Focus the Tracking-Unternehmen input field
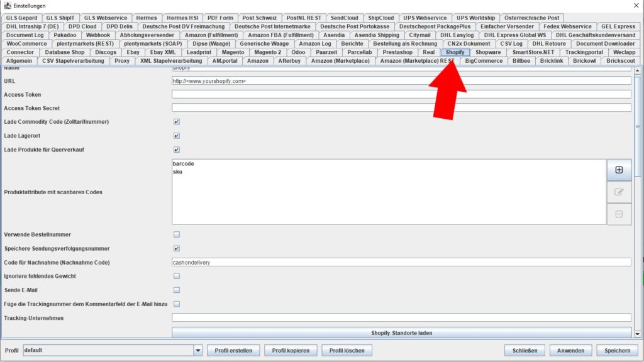 point(401,317)
